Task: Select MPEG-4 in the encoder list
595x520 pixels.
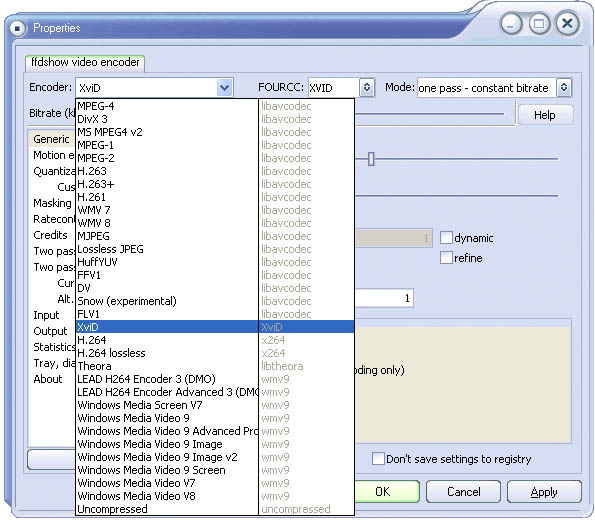Action: [x=215, y=106]
